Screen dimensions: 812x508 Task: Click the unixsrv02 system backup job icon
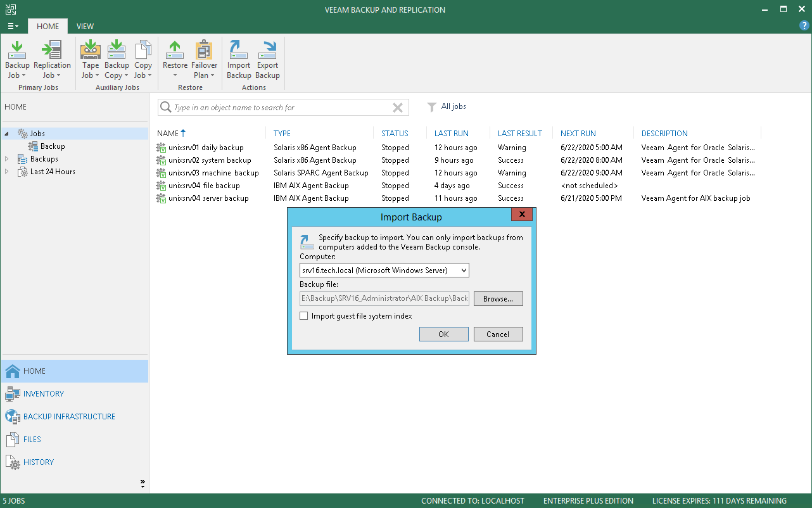tap(161, 160)
